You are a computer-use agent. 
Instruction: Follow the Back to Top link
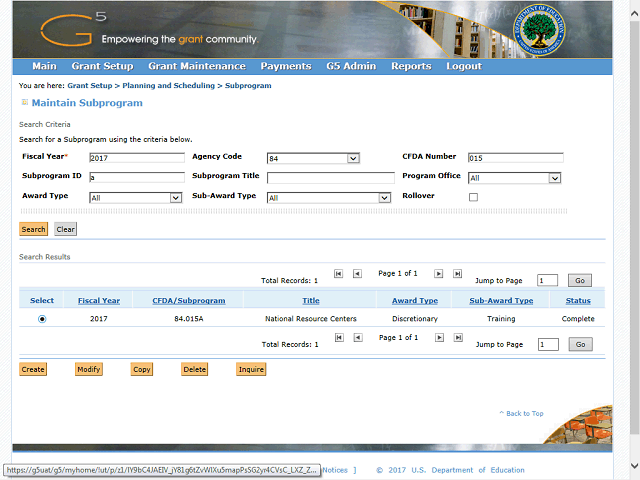[x=521, y=413]
